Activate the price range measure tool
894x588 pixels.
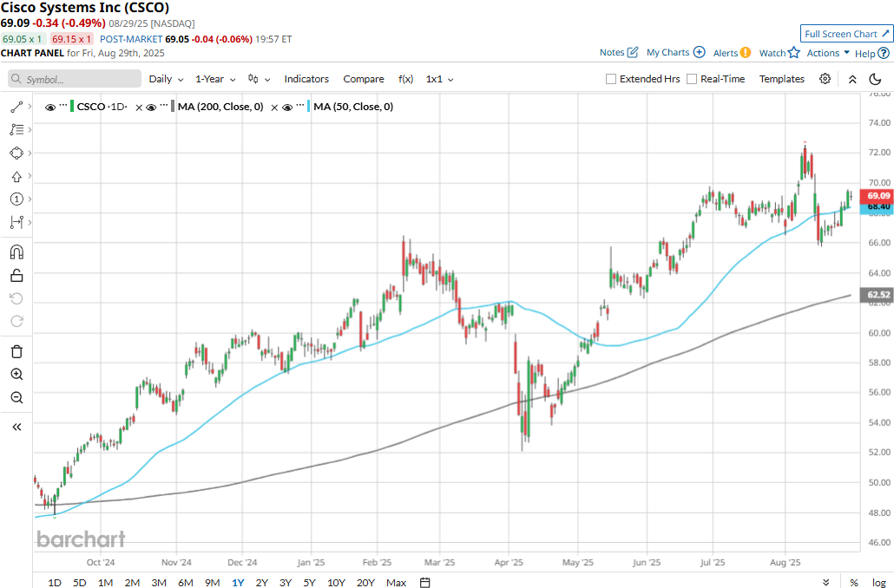point(16,222)
